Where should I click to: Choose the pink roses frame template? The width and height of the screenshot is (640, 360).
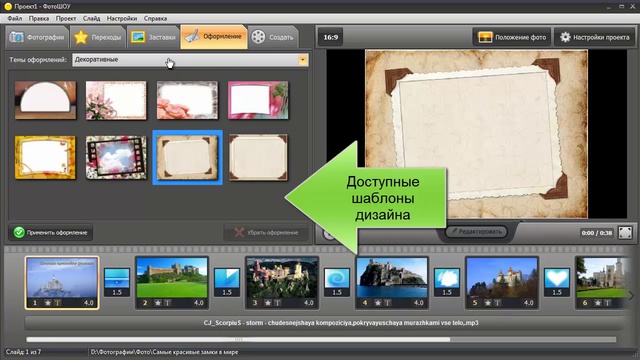point(187,100)
